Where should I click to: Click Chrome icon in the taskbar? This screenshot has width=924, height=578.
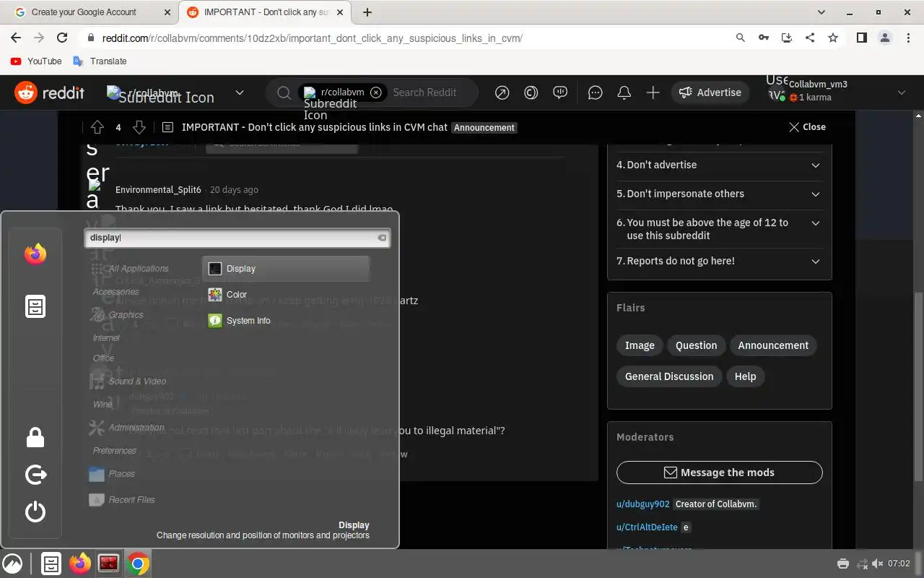pyautogui.click(x=138, y=564)
